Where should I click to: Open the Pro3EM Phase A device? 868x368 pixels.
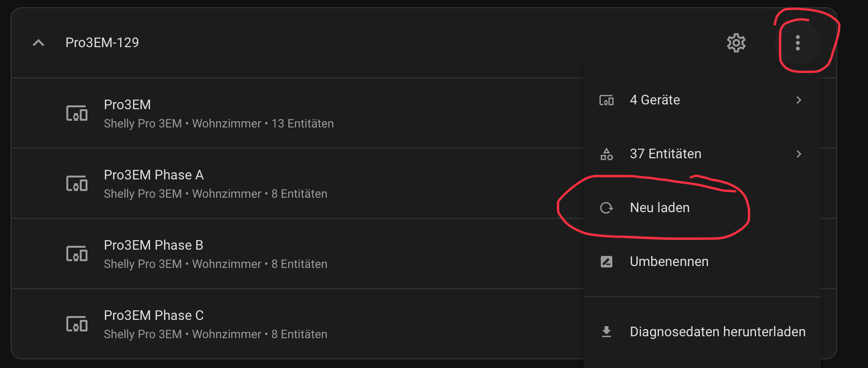point(298,183)
